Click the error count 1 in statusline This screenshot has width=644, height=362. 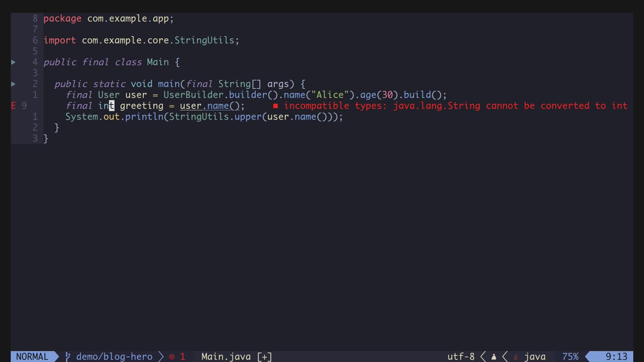182,356
